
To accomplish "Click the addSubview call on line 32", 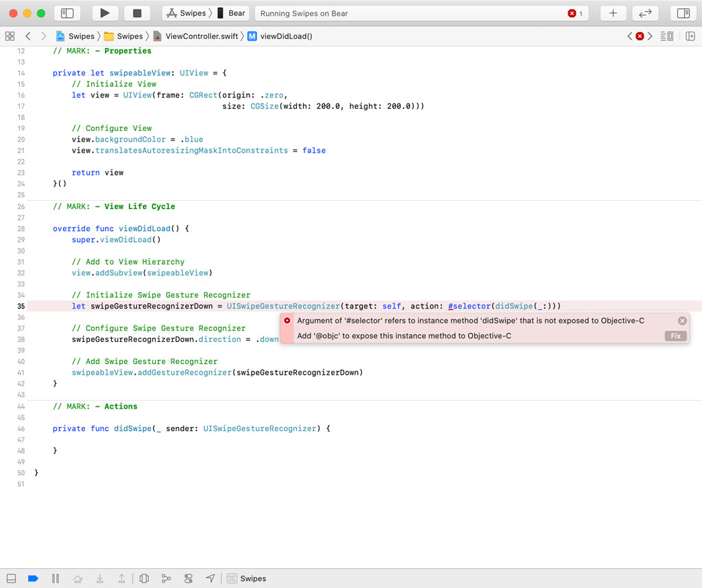I will tap(119, 273).
